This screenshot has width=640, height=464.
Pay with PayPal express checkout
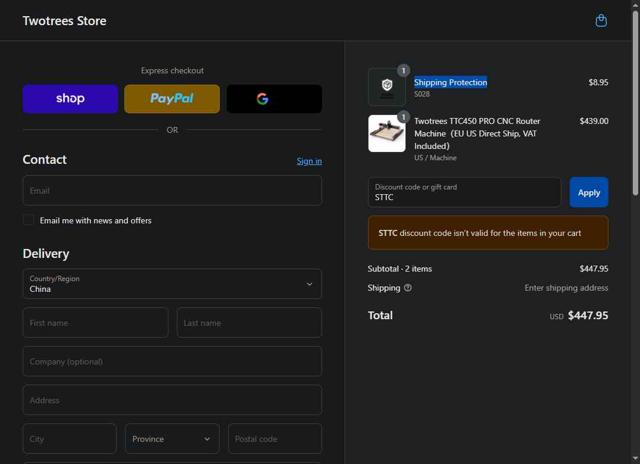[x=172, y=99]
